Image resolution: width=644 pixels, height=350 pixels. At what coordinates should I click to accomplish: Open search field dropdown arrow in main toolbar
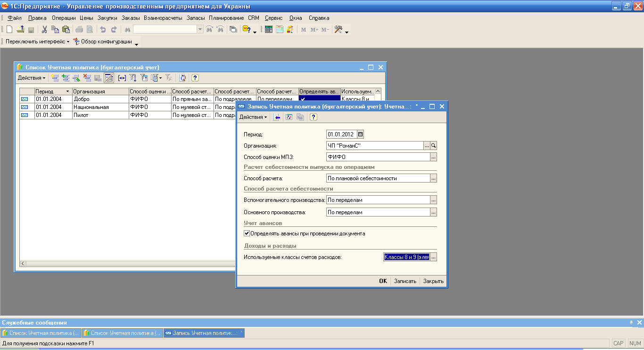coord(200,29)
